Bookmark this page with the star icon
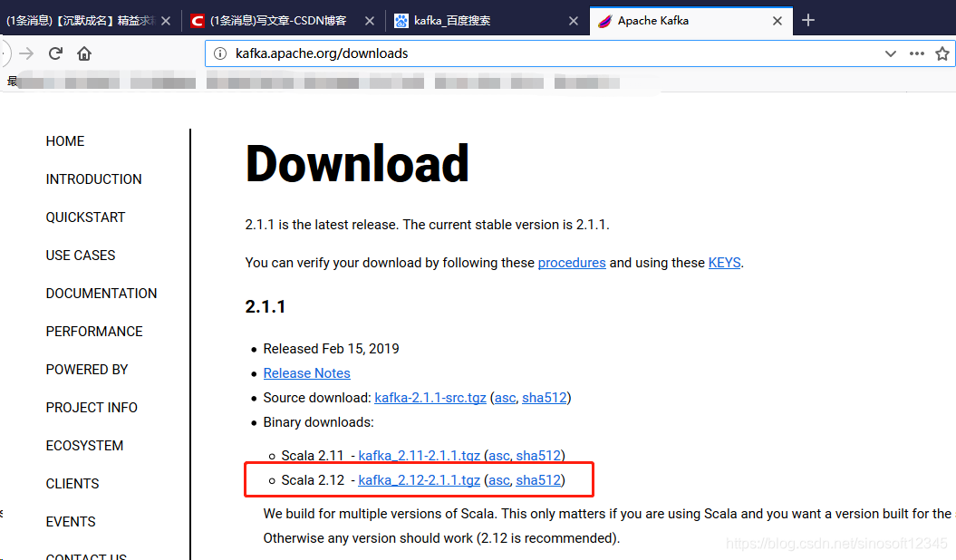 pos(942,53)
